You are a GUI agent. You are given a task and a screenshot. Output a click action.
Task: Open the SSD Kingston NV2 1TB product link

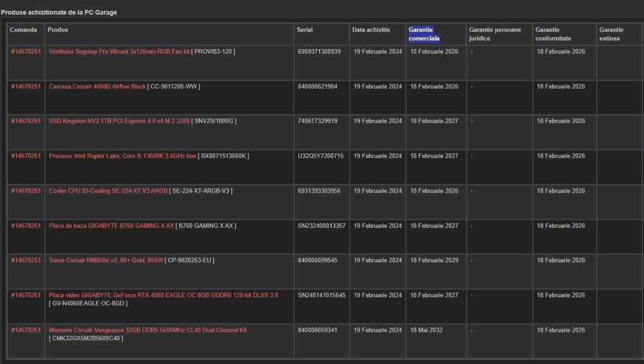pyautogui.click(x=119, y=120)
